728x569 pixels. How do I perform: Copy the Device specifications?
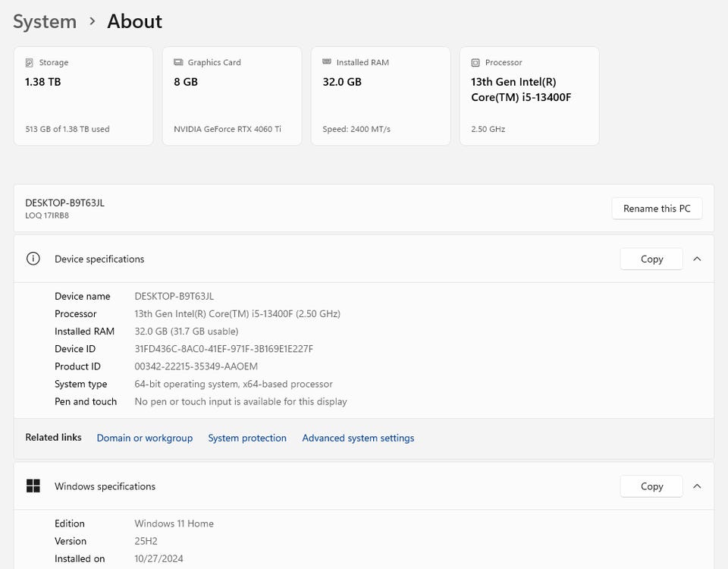(x=651, y=259)
